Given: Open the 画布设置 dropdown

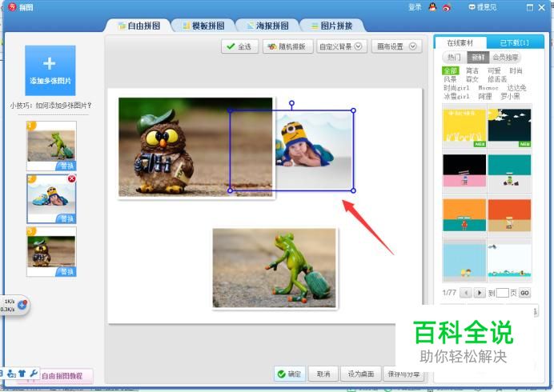Looking at the screenshot, I should click(397, 46).
